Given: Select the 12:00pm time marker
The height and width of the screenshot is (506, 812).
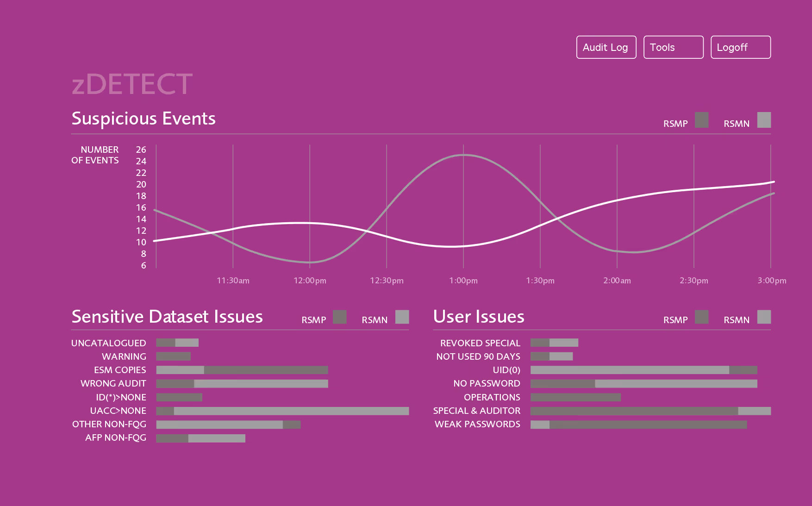Looking at the screenshot, I should 310,281.
